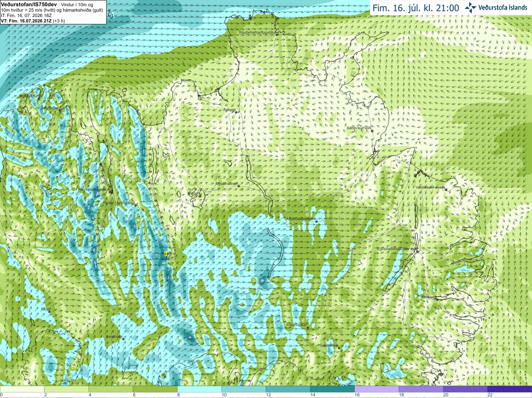Select the yellow 25 gust marker
Screen dimensions: 532x398
click(167, 253)
